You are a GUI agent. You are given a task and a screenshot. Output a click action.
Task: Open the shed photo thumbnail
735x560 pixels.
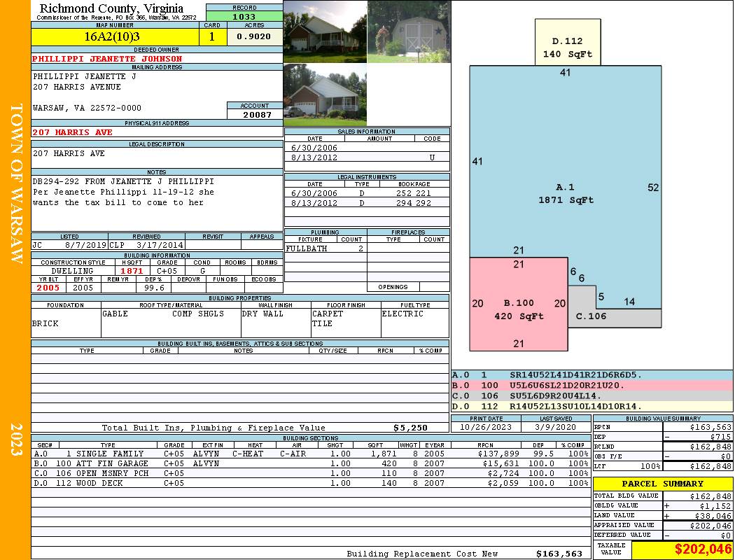[409, 31]
